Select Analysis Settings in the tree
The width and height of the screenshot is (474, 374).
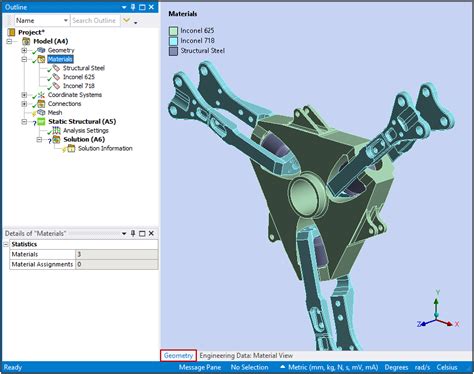[86, 130]
